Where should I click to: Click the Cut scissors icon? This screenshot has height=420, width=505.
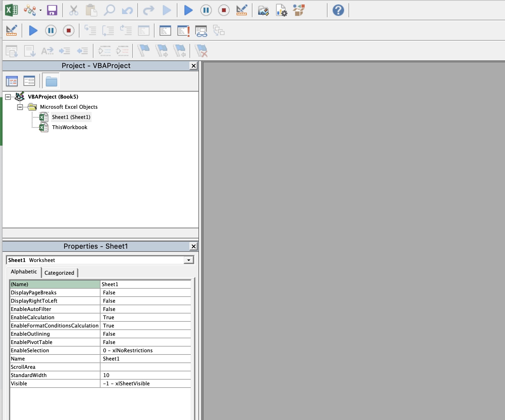tap(73, 10)
